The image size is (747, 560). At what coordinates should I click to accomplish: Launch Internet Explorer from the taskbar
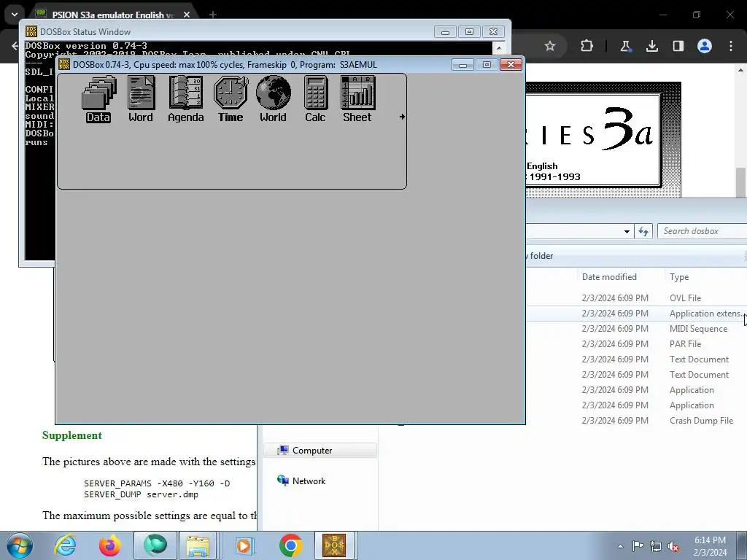point(65,545)
